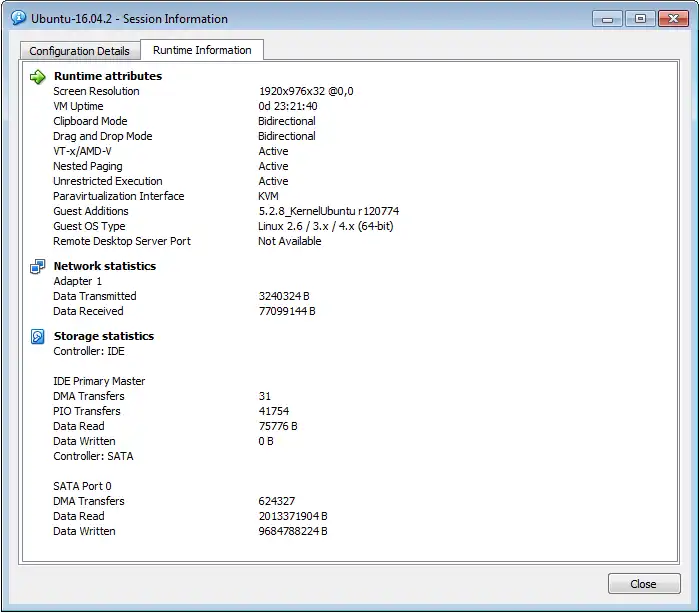Click the KVM value
699x613 pixels.
[268, 196]
